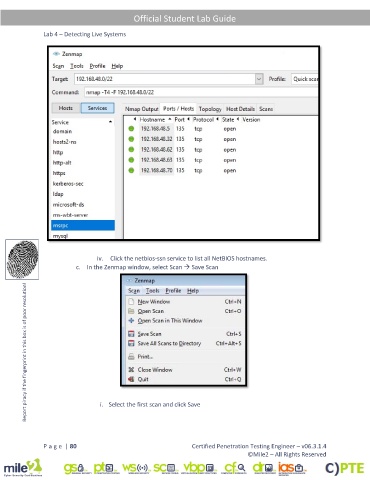Click green status icon beside 192.168.48.62
The image size is (370, 480).
tap(131, 150)
